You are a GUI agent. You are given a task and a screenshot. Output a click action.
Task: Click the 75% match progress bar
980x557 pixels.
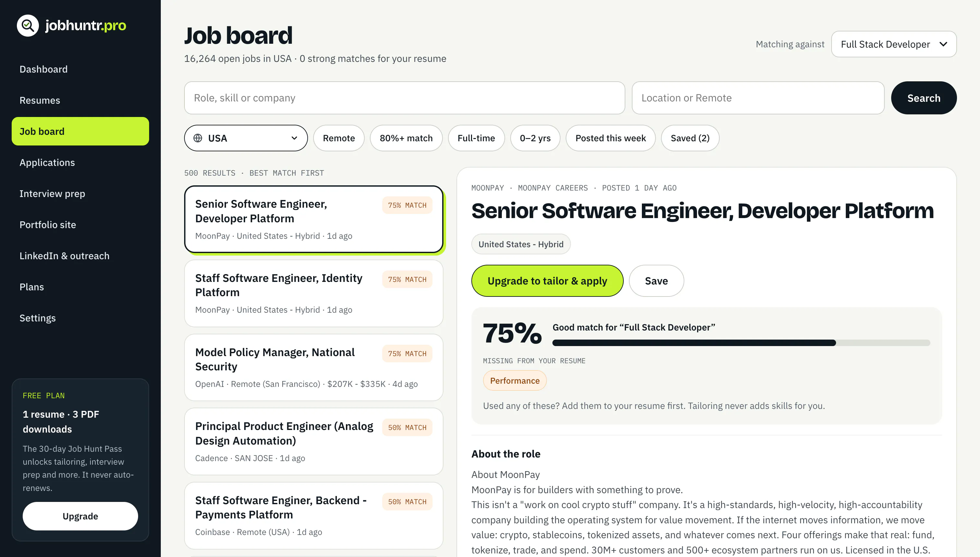point(741,343)
